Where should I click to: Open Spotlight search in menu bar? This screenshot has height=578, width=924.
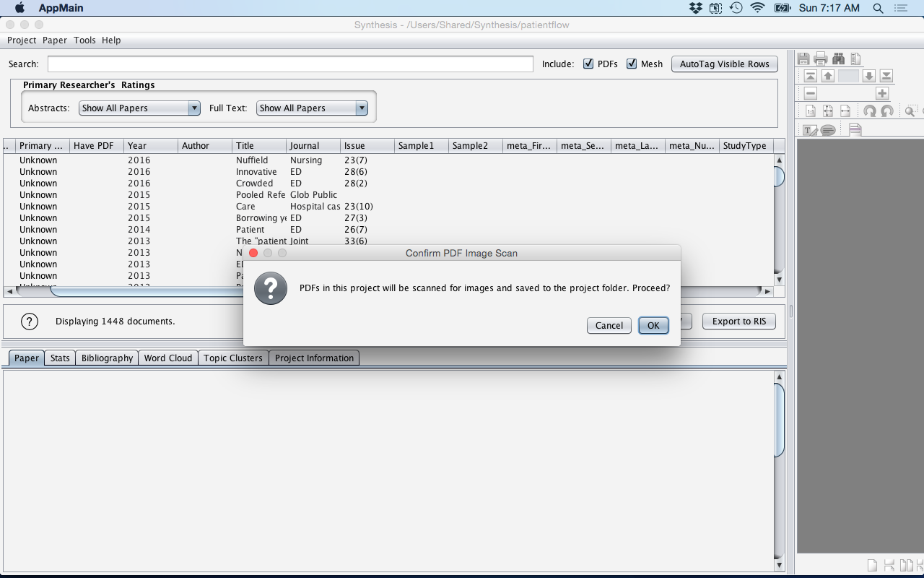click(x=879, y=8)
